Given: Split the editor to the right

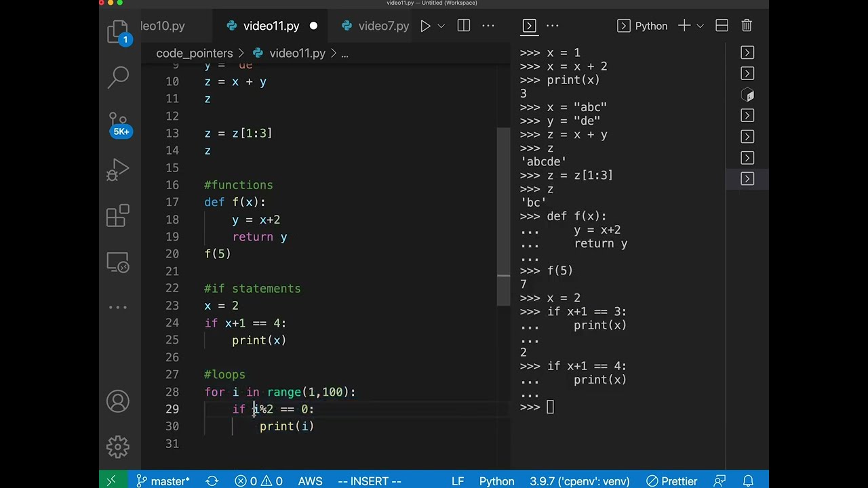Looking at the screenshot, I should [464, 26].
